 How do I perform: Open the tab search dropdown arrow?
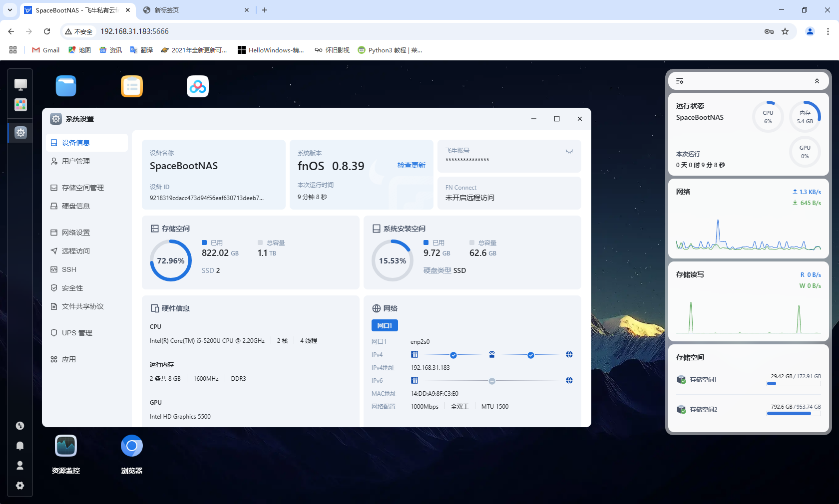pos(9,10)
